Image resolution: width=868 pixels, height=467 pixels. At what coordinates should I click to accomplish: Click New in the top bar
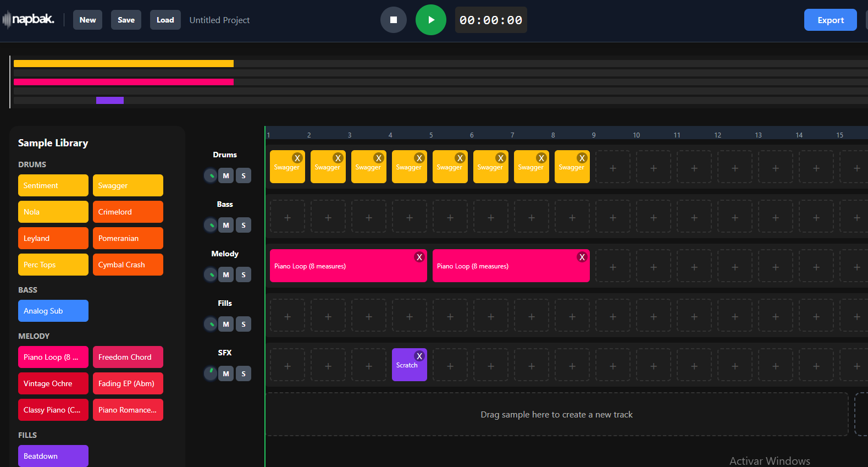click(87, 20)
